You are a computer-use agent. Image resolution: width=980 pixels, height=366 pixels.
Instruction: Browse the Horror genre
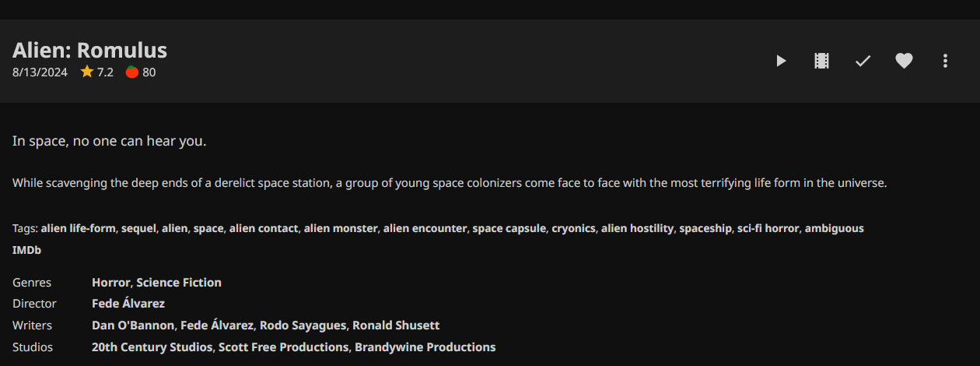(110, 283)
